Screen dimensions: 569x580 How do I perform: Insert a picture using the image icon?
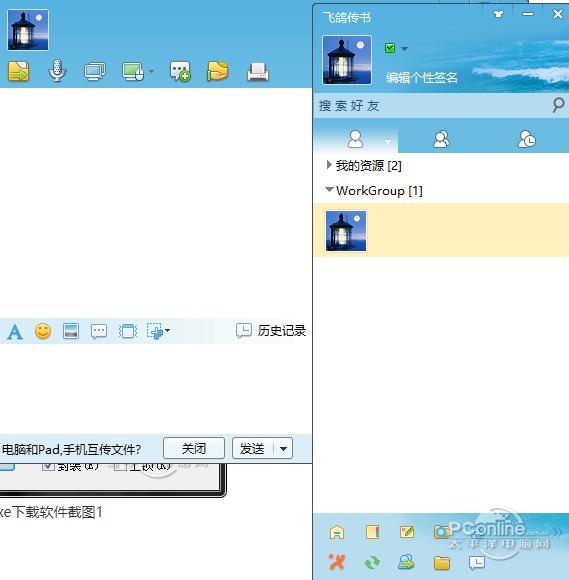tap(71, 331)
